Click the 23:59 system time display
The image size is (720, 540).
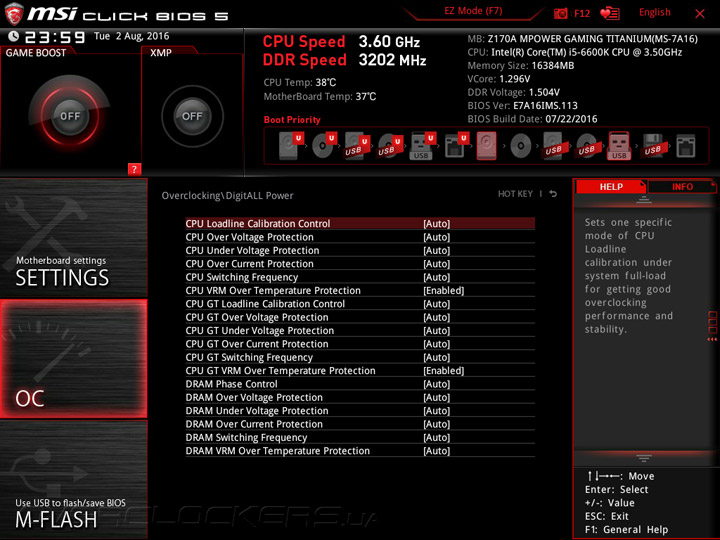(55, 37)
